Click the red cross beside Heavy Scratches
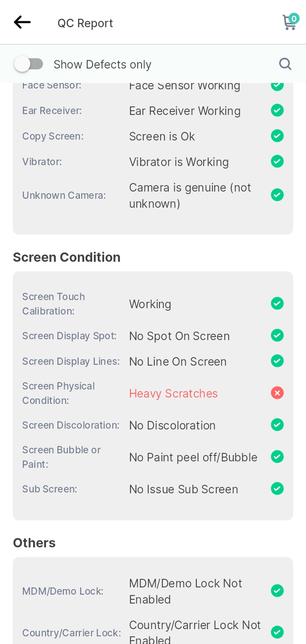Image resolution: width=306 pixels, height=644 pixels. (x=277, y=393)
